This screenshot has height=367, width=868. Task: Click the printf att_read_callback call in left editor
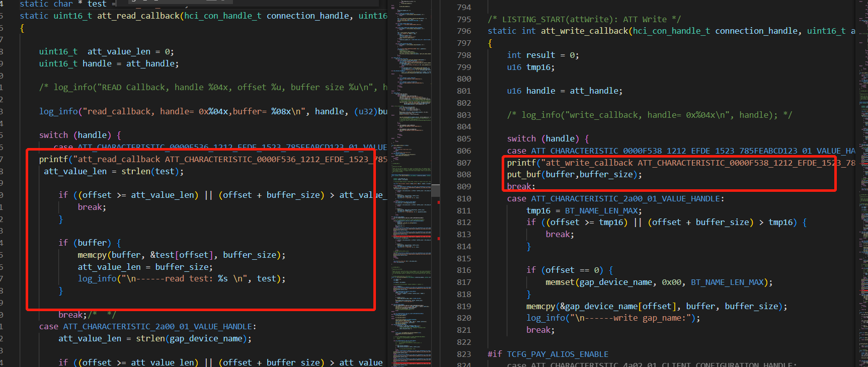pos(213,159)
